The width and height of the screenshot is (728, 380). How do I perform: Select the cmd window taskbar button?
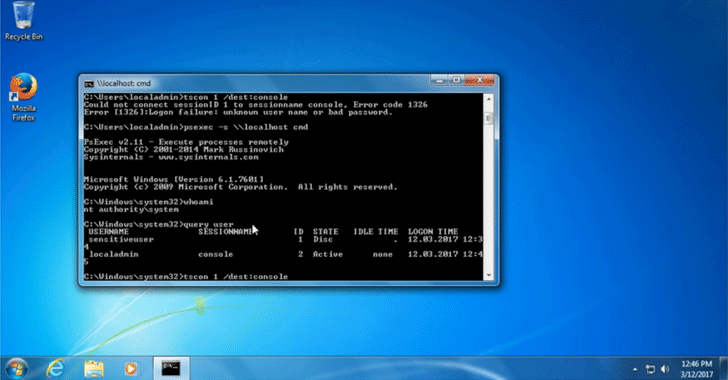click(171, 368)
